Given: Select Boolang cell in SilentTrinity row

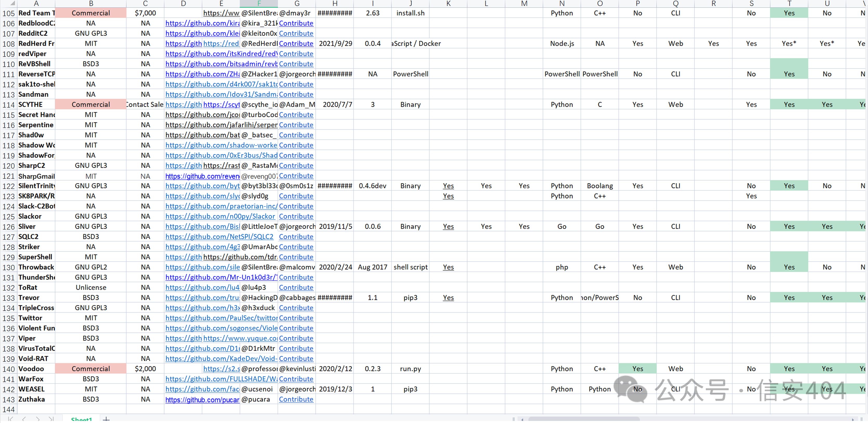Looking at the screenshot, I should [x=600, y=186].
